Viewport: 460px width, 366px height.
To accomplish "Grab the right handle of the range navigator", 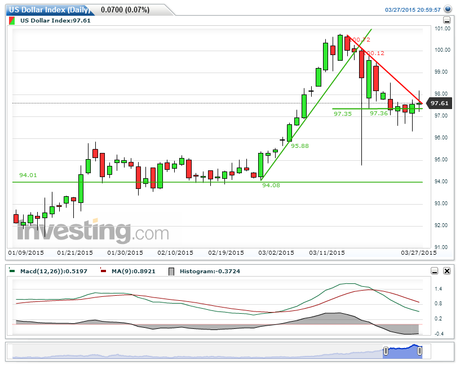I will (x=420, y=351).
